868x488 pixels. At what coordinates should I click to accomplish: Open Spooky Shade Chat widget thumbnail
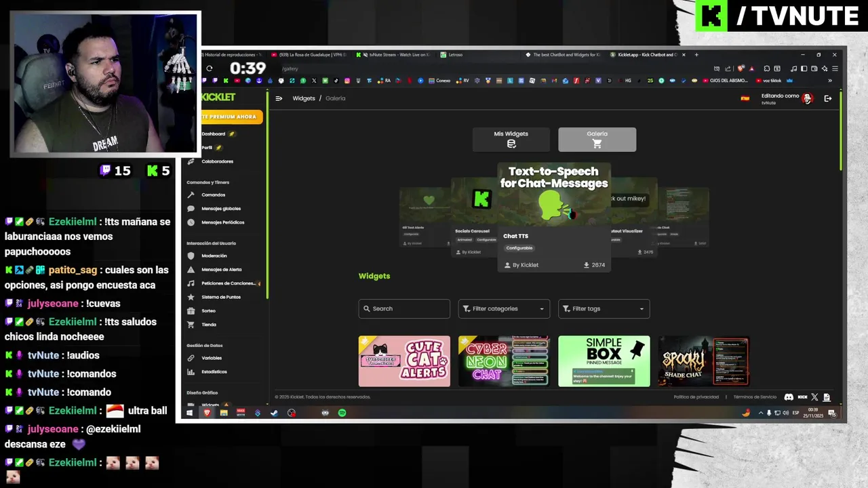(x=703, y=361)
